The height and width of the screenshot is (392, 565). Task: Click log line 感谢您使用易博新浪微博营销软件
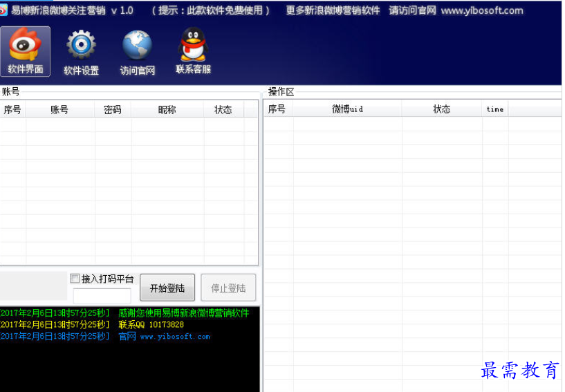tap(184, 312)
